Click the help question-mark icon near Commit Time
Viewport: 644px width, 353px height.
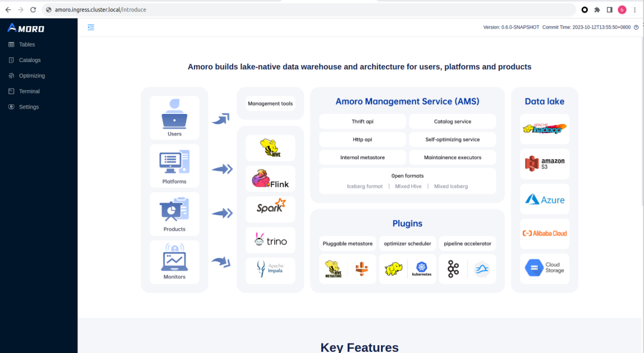(x=636, y=27)
